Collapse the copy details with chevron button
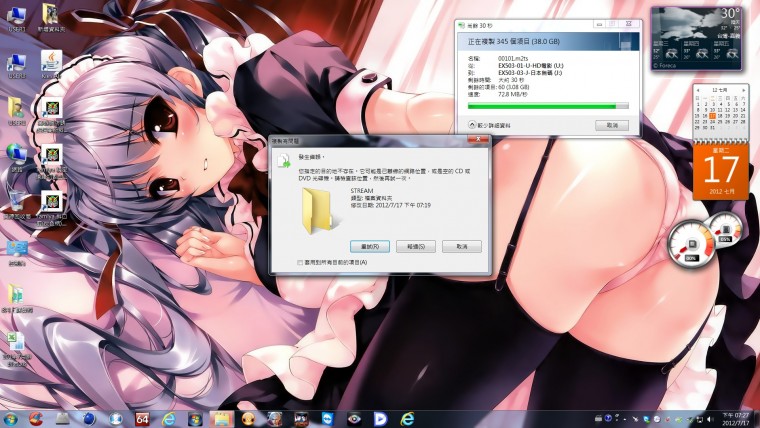The width and height of the screenshot is (760, 428). pyautogui.click(x=472, y=125)
